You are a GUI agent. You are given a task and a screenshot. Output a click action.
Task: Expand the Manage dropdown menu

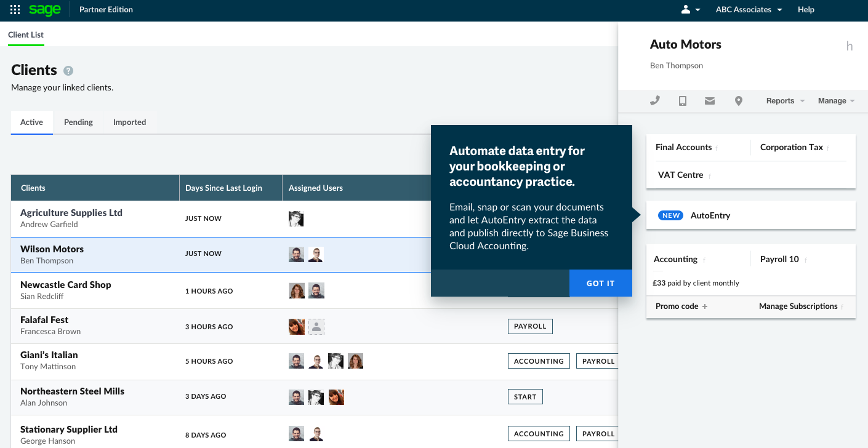(836, 101)
